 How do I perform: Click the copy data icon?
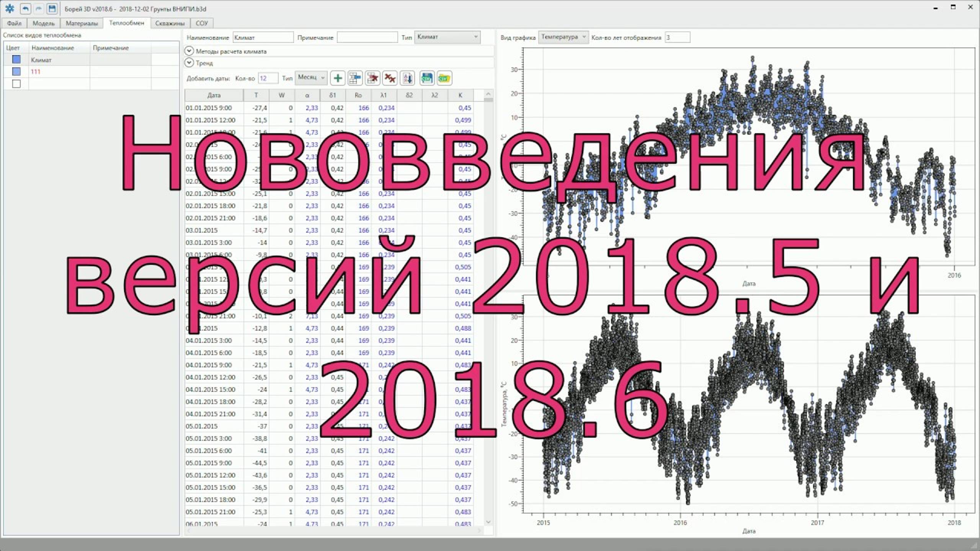pos(355,78)
